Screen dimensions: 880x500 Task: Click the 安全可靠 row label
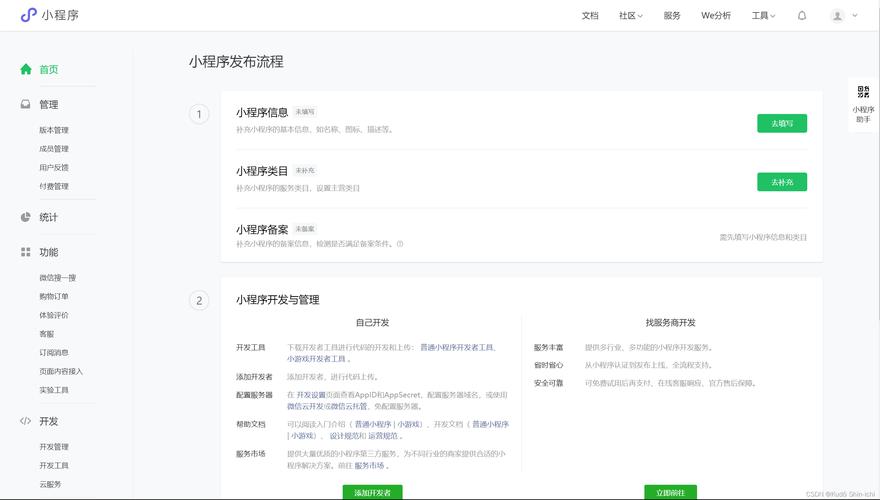pos(548,383)
